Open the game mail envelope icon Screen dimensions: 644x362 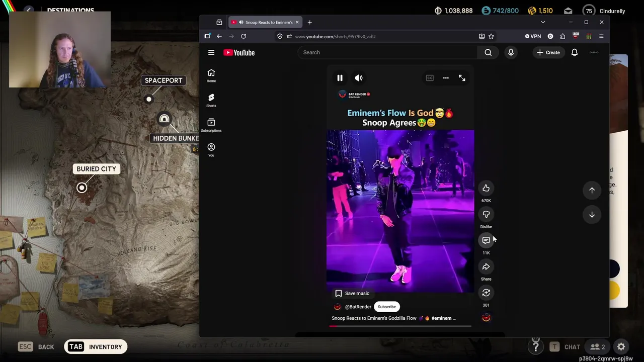pyautogui.click(x=568, y=11)
